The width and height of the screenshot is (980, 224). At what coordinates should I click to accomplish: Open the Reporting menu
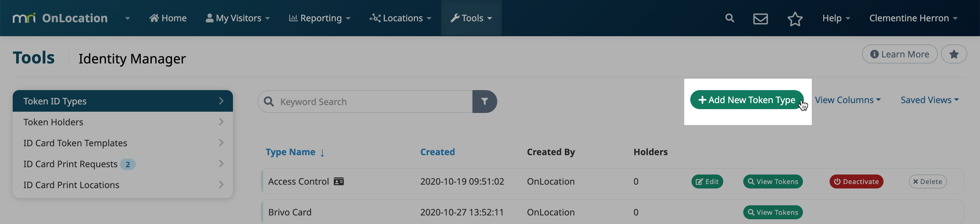point(320,18)
